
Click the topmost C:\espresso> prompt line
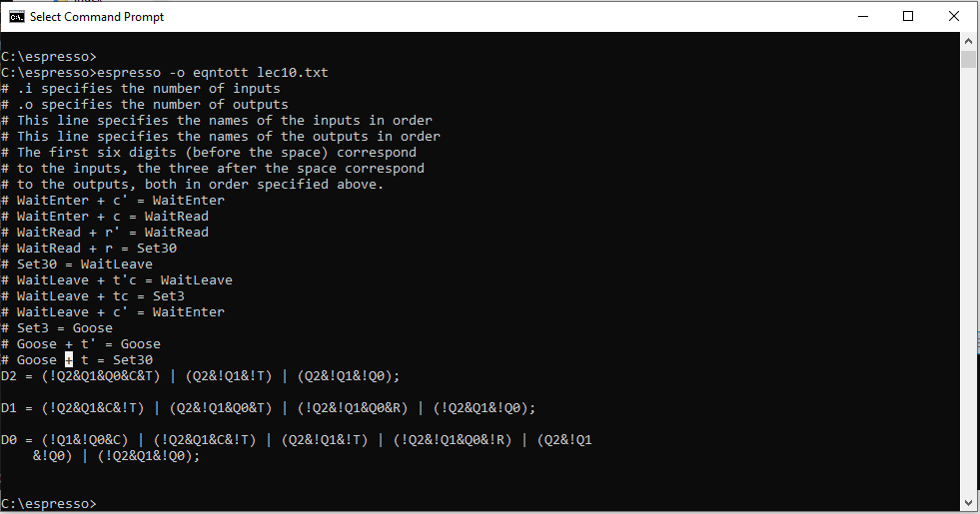(x=49, y=57)
